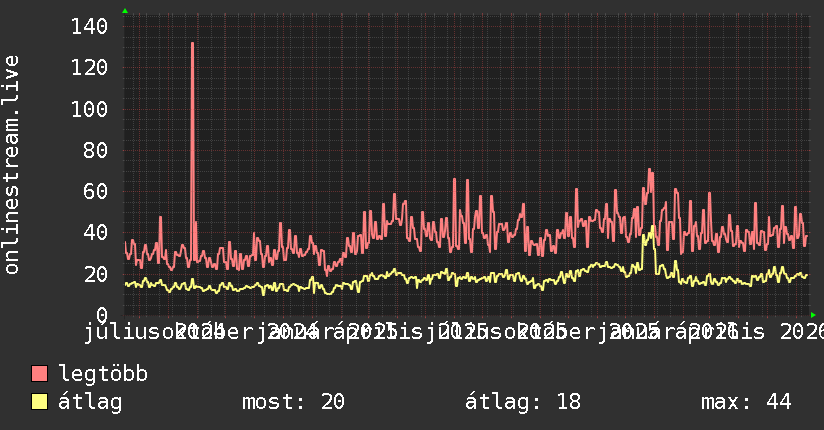Click the 'átlag: 18' statistic
The height and width of the screenshot is (430, 824).
point(523,402)
